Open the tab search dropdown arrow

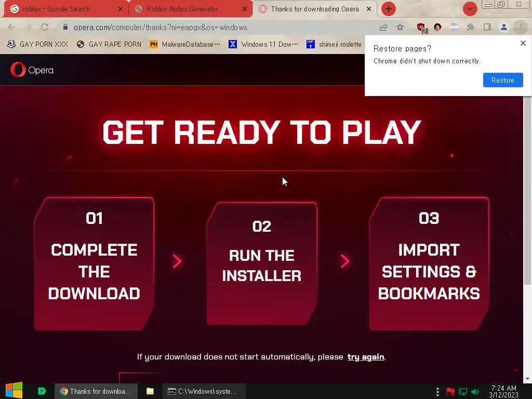(x=470, y=9)
